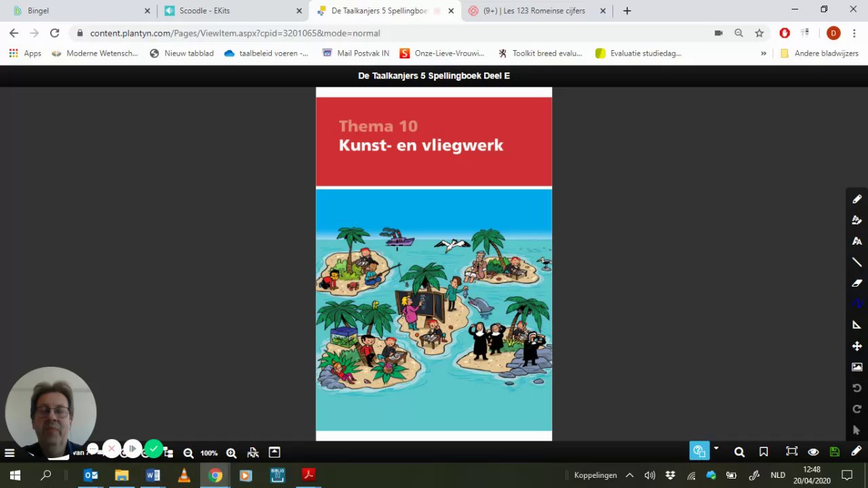Choose the blue squiggle line style
This screenshot has width=868, height=488.
856,304
